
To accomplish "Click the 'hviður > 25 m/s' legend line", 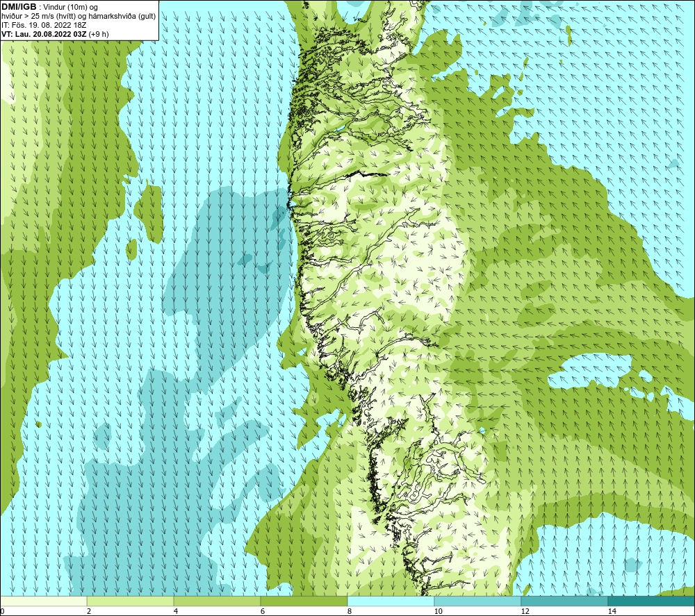I will (79, 17).
